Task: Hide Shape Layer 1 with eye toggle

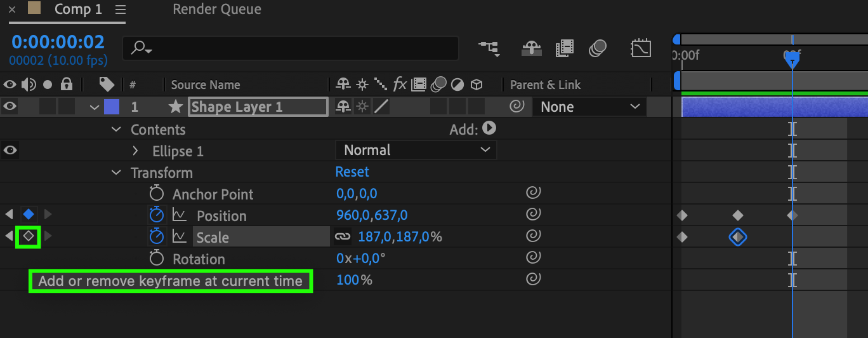Action: 10,107
